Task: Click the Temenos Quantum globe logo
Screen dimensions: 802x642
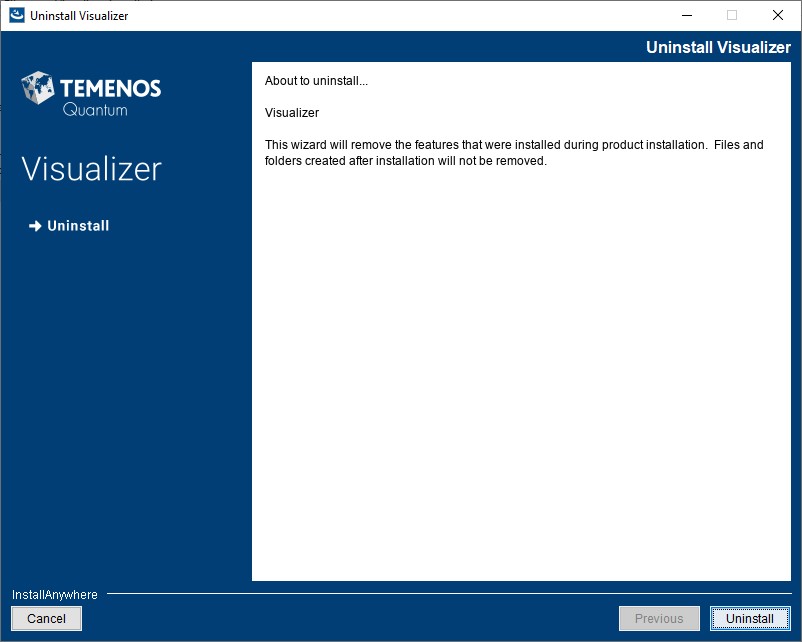Action: (37, 87)
